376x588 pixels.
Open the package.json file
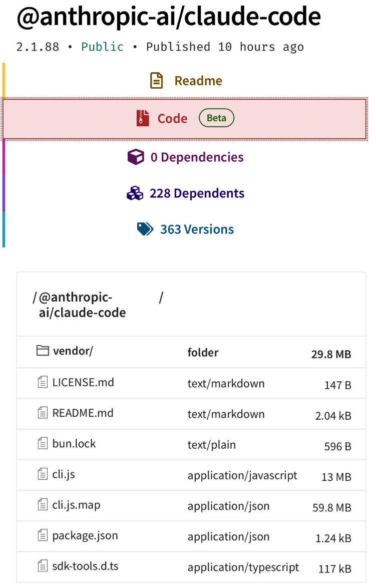click(85, 535)
